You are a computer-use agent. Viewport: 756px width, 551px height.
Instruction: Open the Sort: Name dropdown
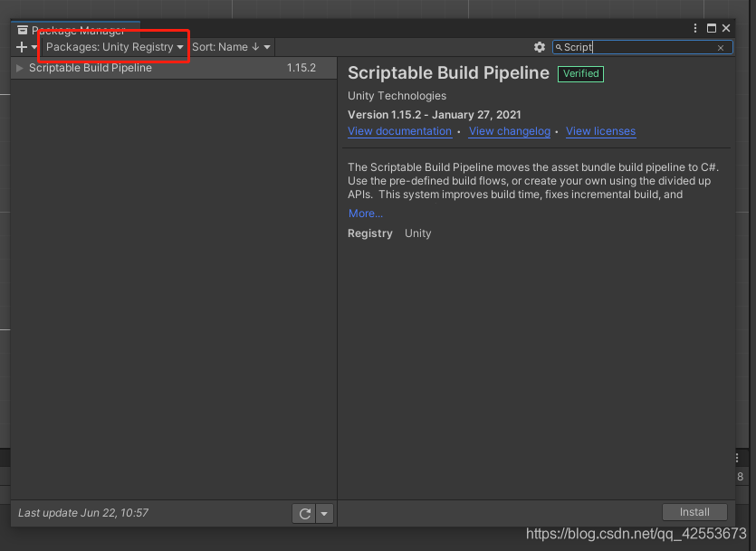(x=231, y=47)
